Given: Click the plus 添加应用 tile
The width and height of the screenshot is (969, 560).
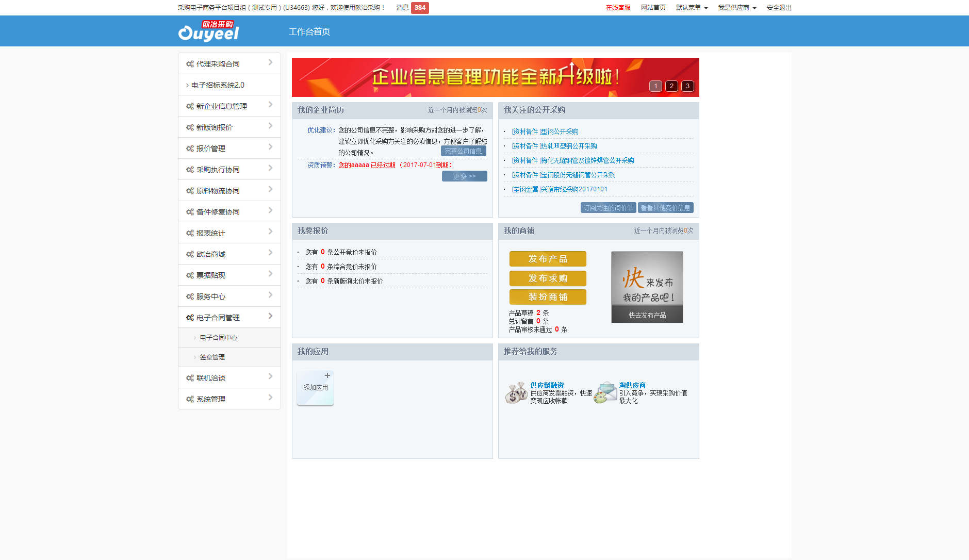Looking at the screenshot, I should pos(315,388).
